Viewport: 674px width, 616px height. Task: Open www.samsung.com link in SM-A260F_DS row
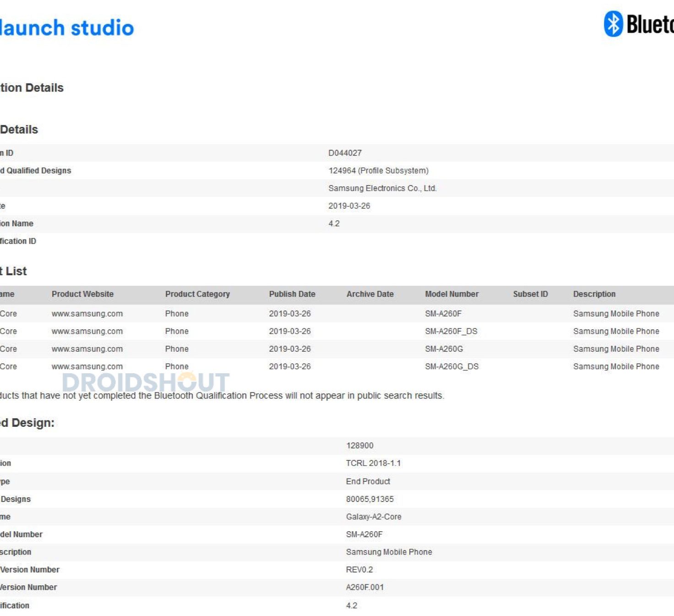point(87,331)
